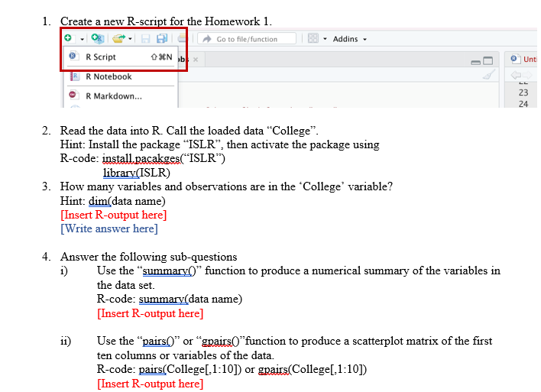Screen dimensions: 541x392
Task: Expand the New File dropdown arrow
Action: [x=82, y=39]
